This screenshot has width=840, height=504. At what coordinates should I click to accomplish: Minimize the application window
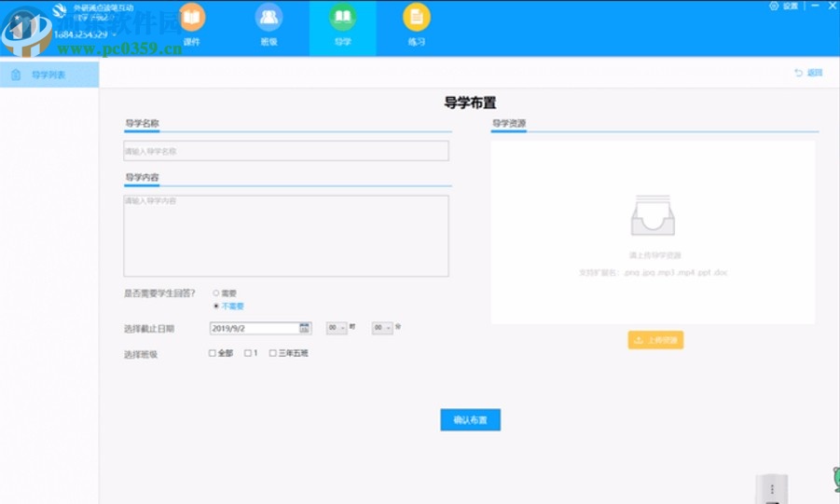[x=815, y=6]
